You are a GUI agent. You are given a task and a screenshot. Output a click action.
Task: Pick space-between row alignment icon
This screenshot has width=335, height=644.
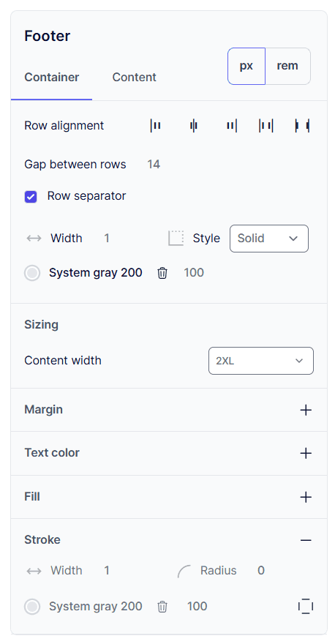(302, 126)
